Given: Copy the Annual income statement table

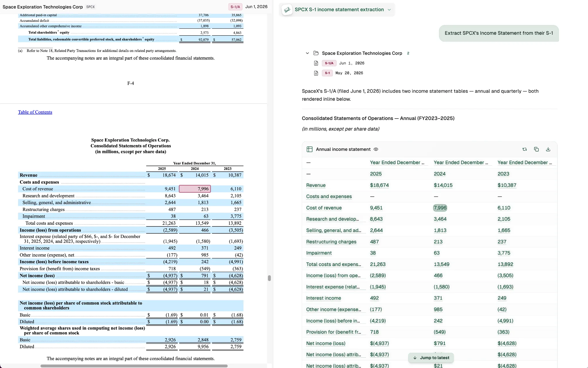Looking at the screenshot, I should click(x=536, y=149).
